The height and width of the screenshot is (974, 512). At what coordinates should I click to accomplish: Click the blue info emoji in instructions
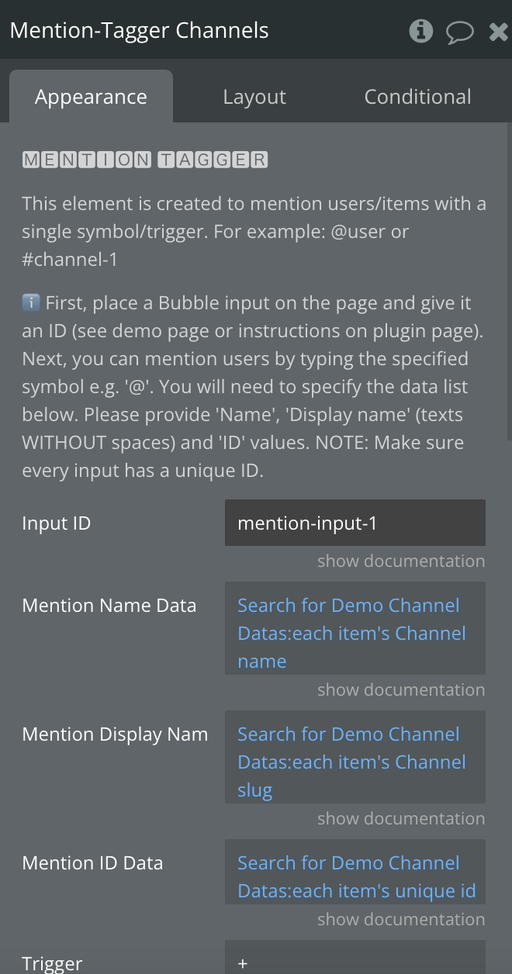tap(30, 303)
